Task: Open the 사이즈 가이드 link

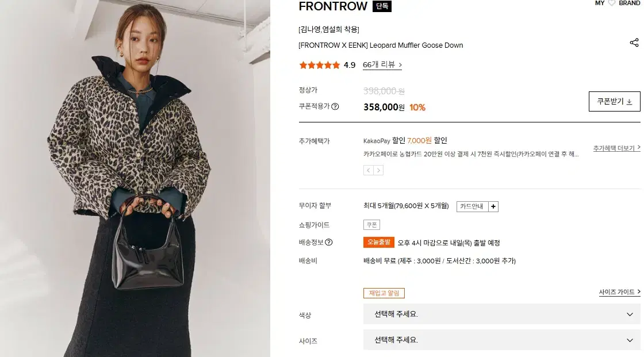Action: tap(619, 293)
